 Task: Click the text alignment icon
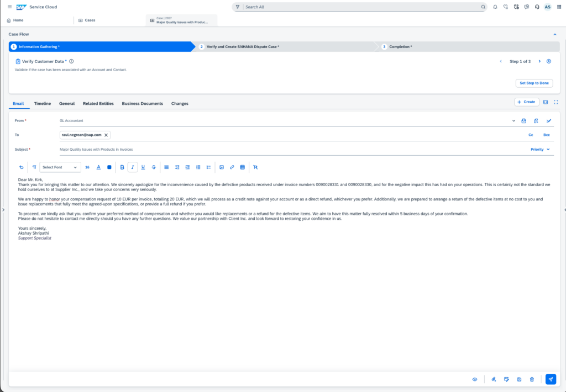166,167
